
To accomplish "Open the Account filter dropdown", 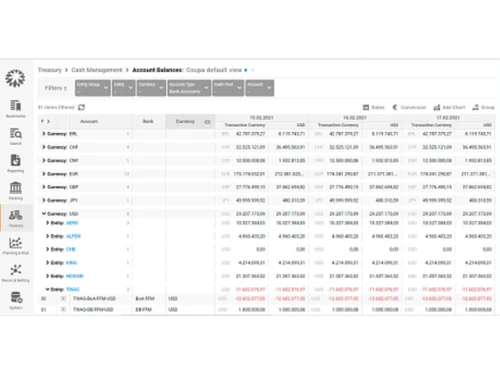I will [260, 88].
